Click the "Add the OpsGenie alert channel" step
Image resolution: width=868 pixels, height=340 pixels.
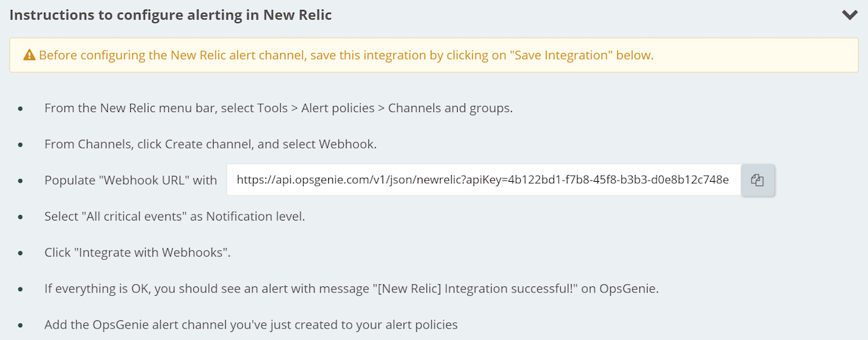[251, 324]
